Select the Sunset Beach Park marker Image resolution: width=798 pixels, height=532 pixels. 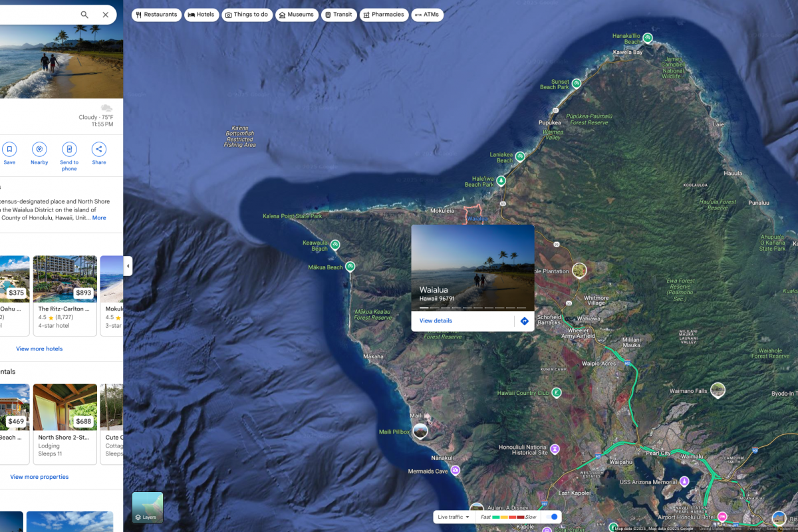(x=577, y=84)
